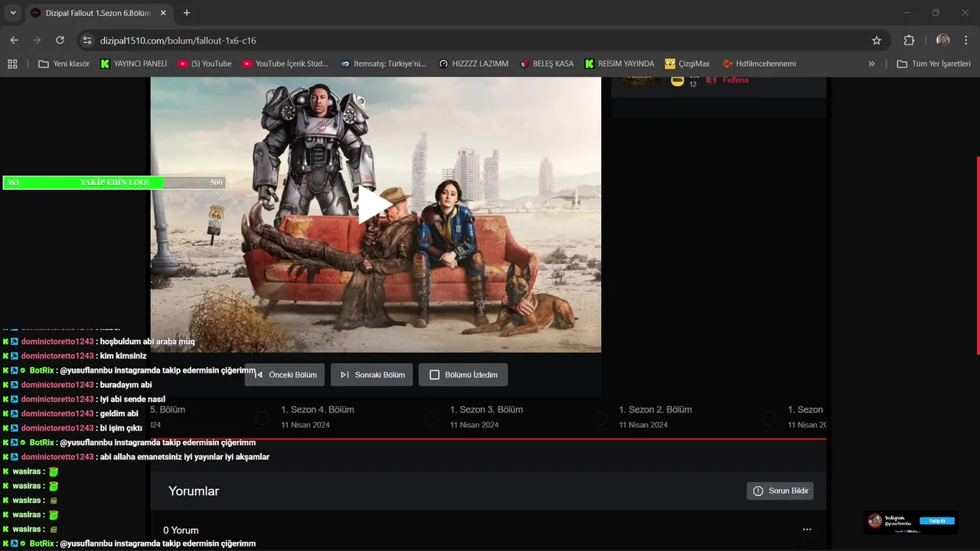Close the Dizipal Fallout tab
This screenshot has width=980, height=551.
coord(163,13)
